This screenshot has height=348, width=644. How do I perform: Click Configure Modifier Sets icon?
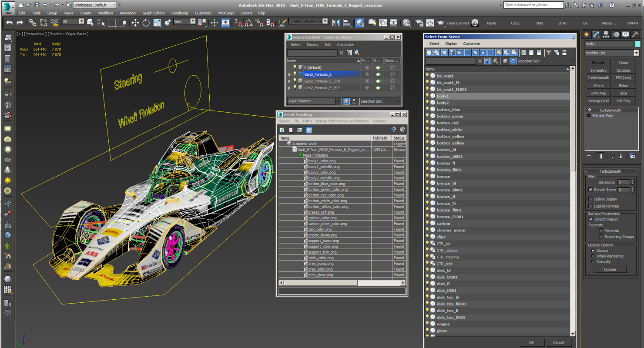coord(633,156)
